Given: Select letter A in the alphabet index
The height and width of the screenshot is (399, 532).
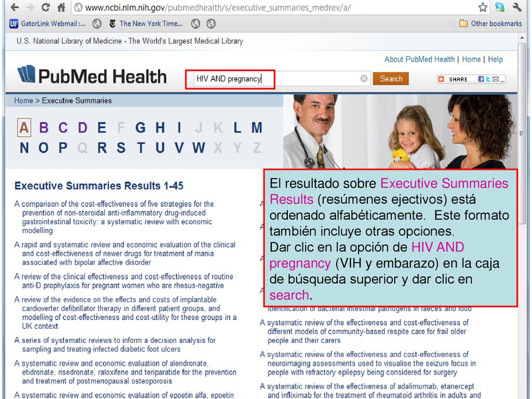Looking at the screenshot, I should (x=24, y=128).
